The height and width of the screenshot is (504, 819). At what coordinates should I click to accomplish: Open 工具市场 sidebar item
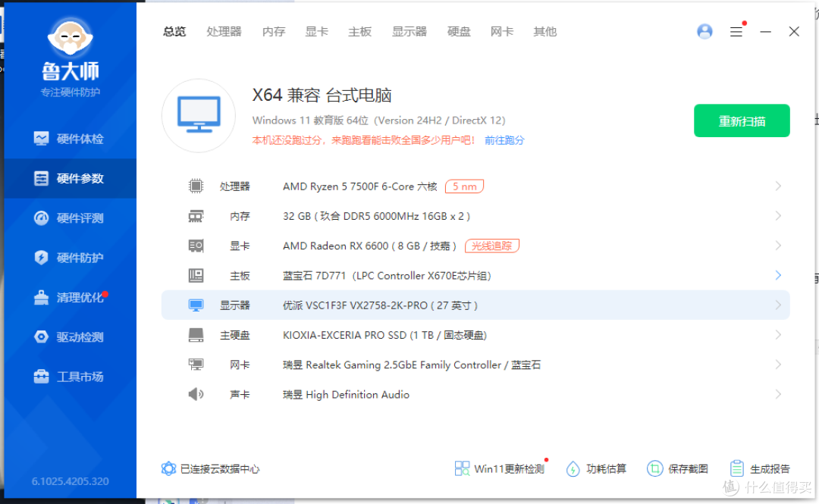(x=70, y=377)
